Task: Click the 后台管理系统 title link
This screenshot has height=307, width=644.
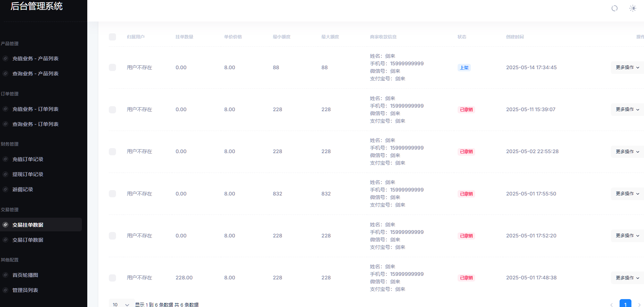Action: 37,6
